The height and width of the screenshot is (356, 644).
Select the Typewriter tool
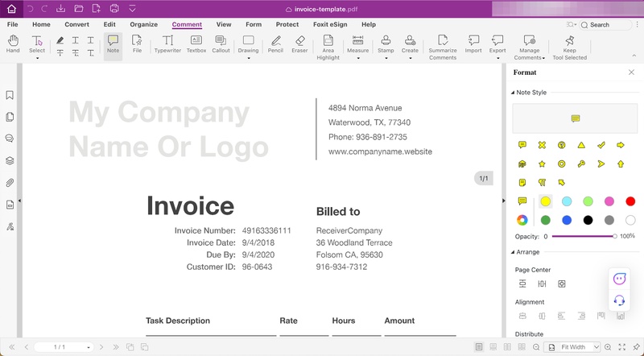click(167, 44)
